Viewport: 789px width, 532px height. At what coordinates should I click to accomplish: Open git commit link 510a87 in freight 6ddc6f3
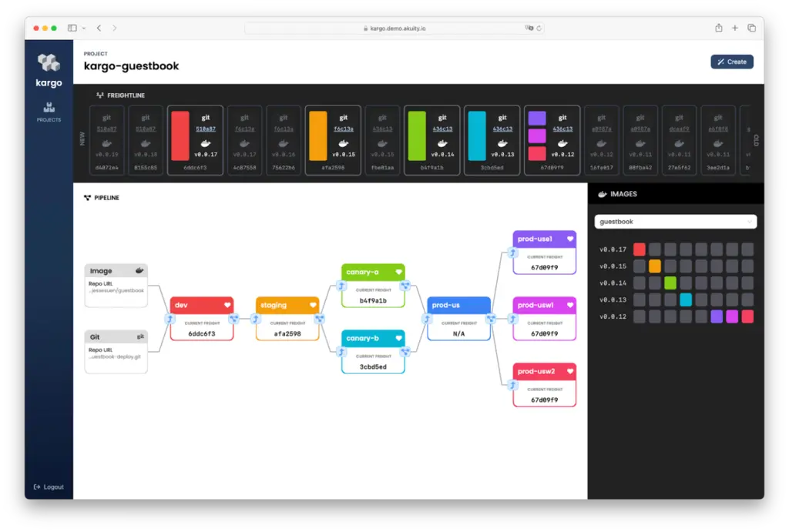tap(206, 129)
